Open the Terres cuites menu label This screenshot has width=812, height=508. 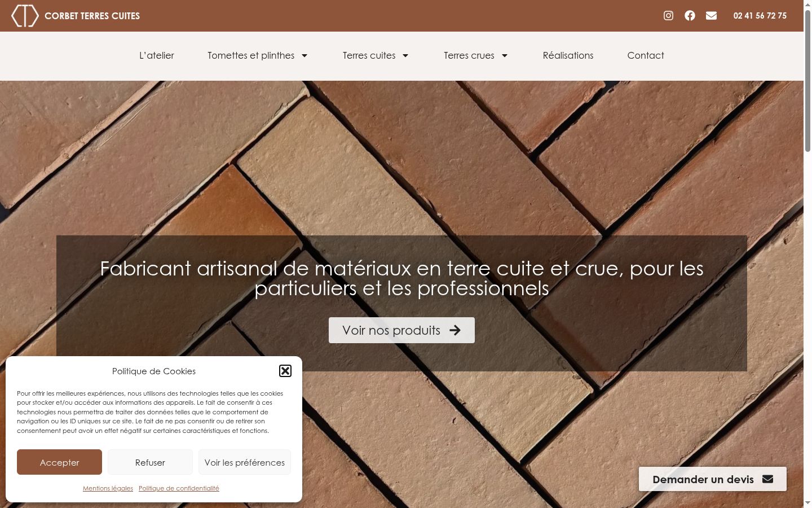(x=369, y=55)
